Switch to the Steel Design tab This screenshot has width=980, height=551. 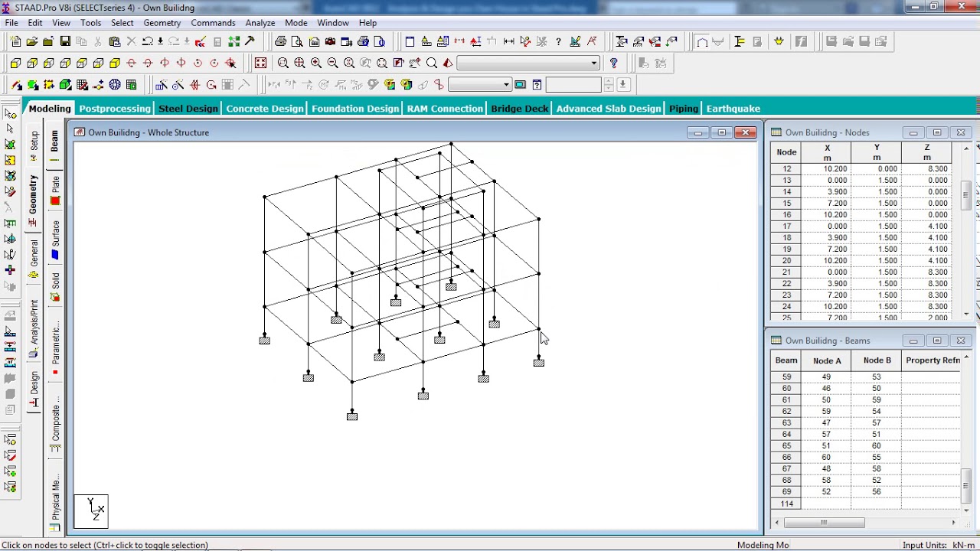point(188,109)
